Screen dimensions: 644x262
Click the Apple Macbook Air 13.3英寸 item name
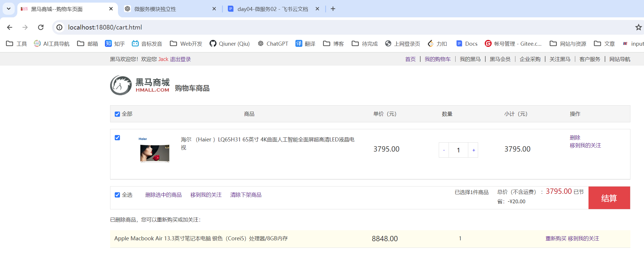201,239
